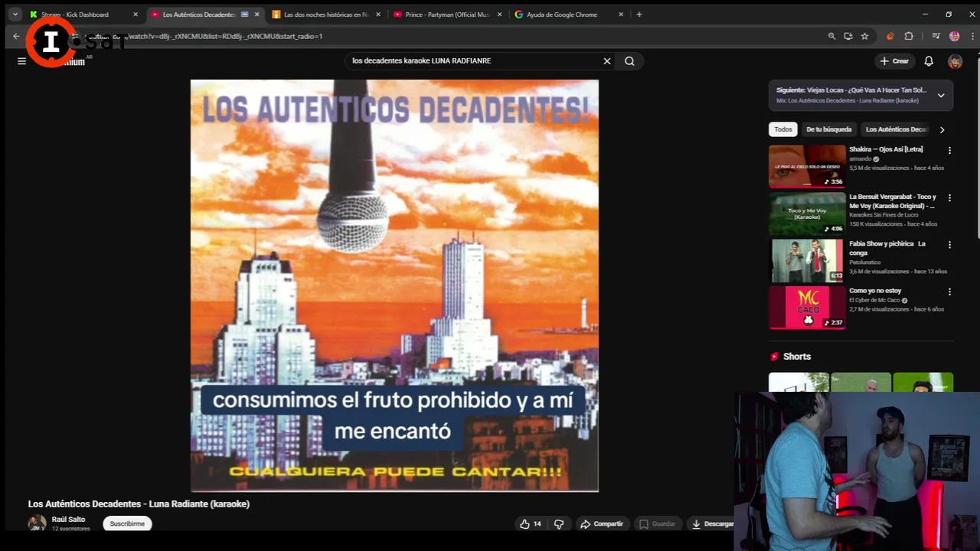Image resolution: width=980 pixels, height=551 pixels.
Task: Open options menu for Fabia Show video
Action: (949, 245)
